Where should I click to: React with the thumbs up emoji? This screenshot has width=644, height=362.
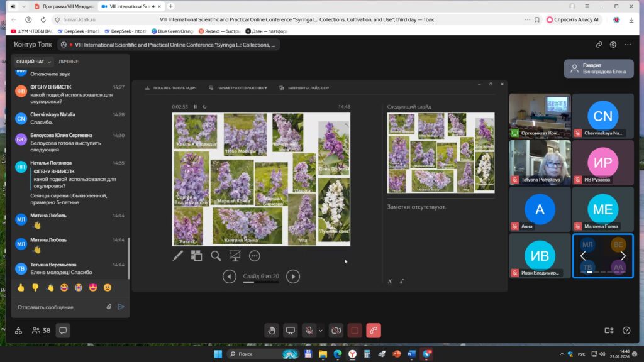(x=21, y=288)
